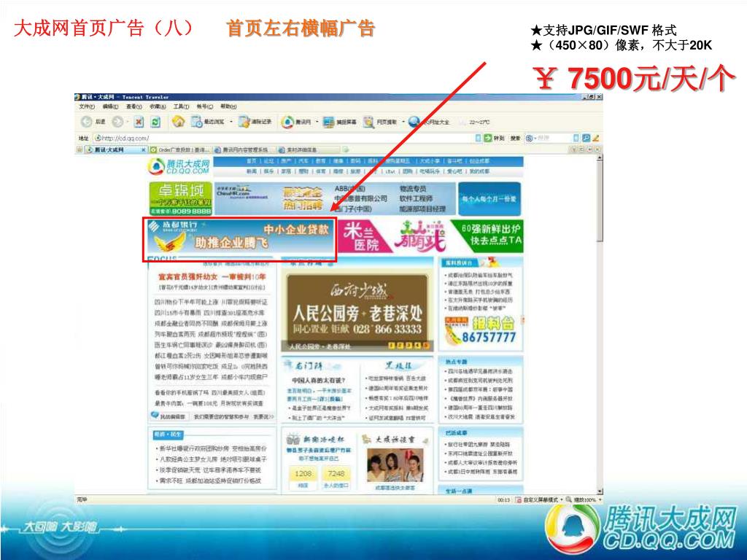Click the 我做编辑部 link below the news list

pyautogui.click(x=173, y=416)
